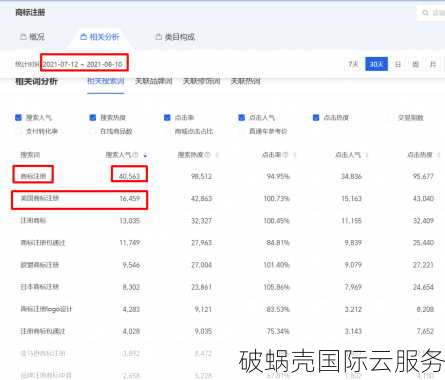Click the search term 商标注册logo设计
The image size is (445, 380).
46,309
